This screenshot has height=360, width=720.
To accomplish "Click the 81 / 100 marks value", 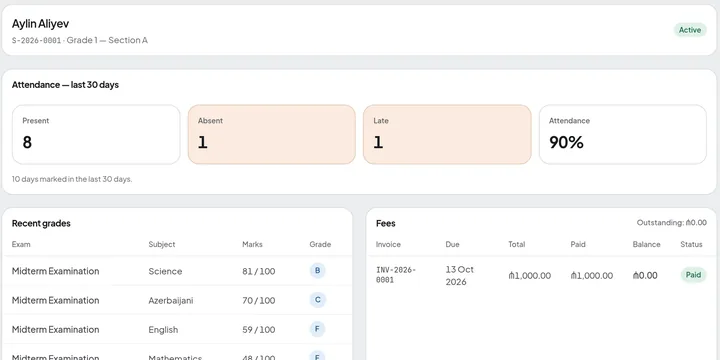I will [x=259, y=271].
